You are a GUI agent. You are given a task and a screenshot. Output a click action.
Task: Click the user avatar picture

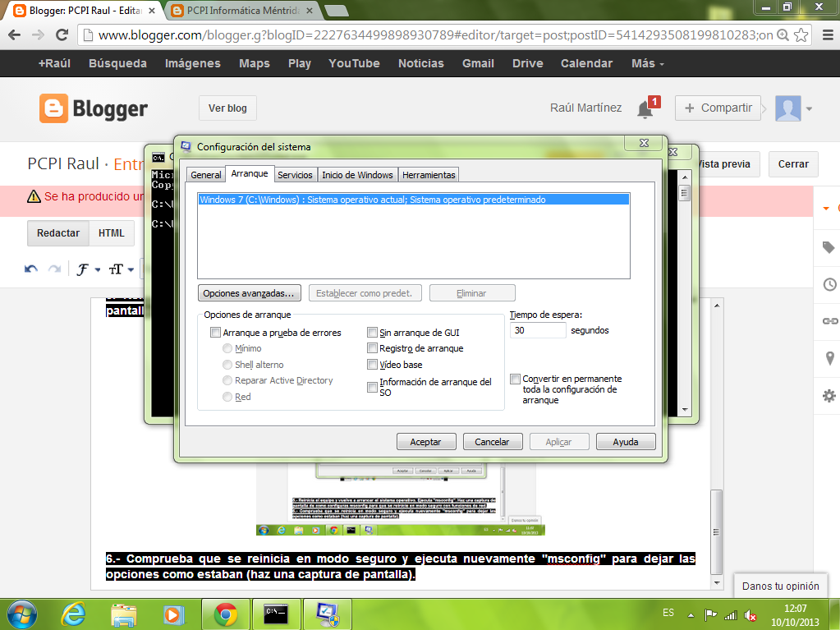(787, 108)
